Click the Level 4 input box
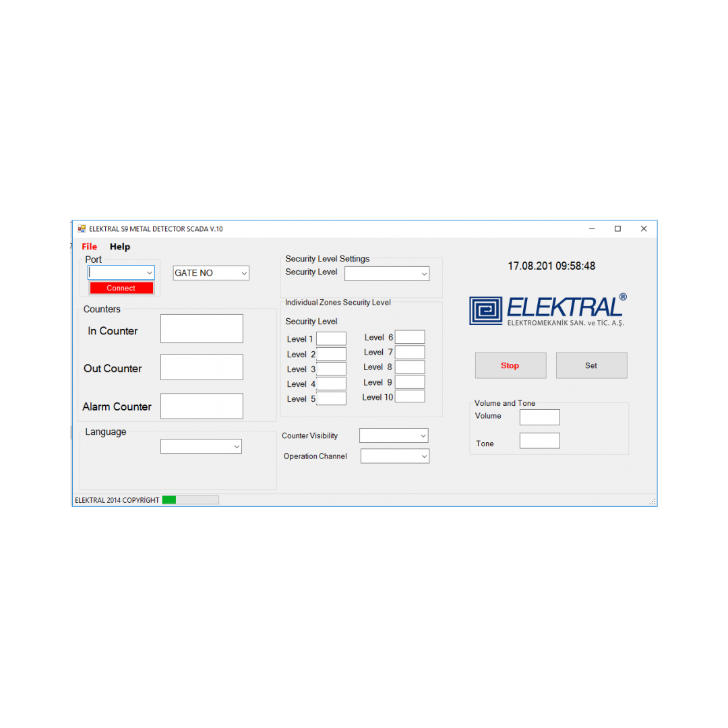 pyautogui.click(x=331, y=384)
